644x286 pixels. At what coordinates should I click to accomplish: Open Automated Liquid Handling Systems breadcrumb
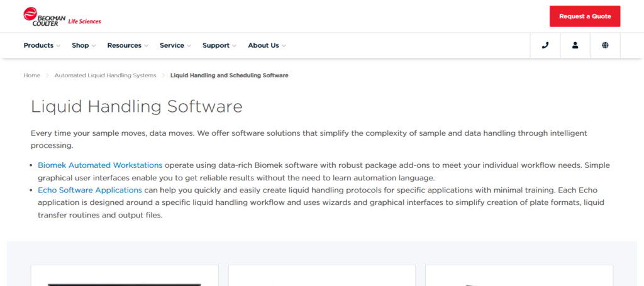[x=106, y=75]
